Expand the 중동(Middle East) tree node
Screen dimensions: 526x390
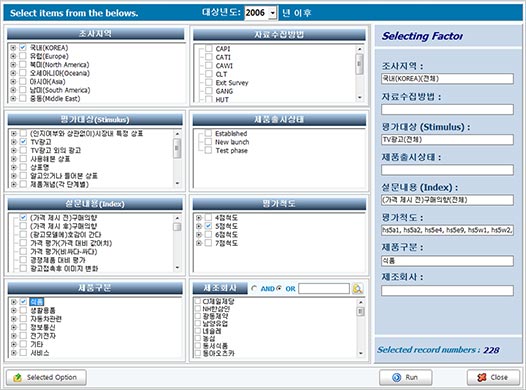(x=13, y=98)
